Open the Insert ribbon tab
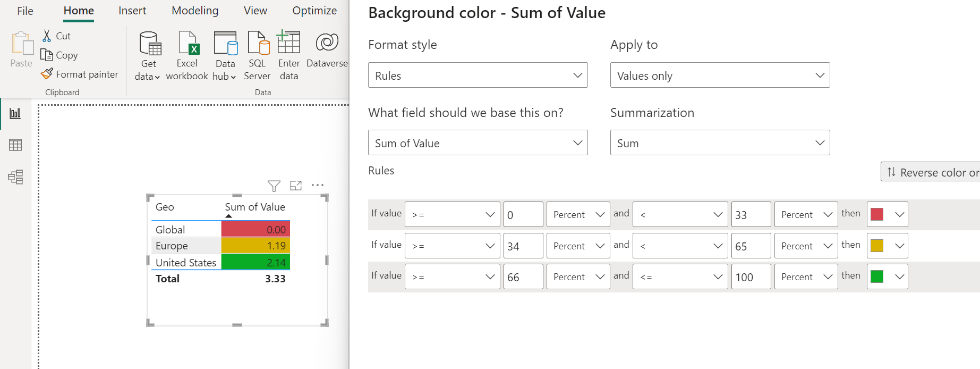The height and width of the screenshot is (369, 980). tap(132, 11)
